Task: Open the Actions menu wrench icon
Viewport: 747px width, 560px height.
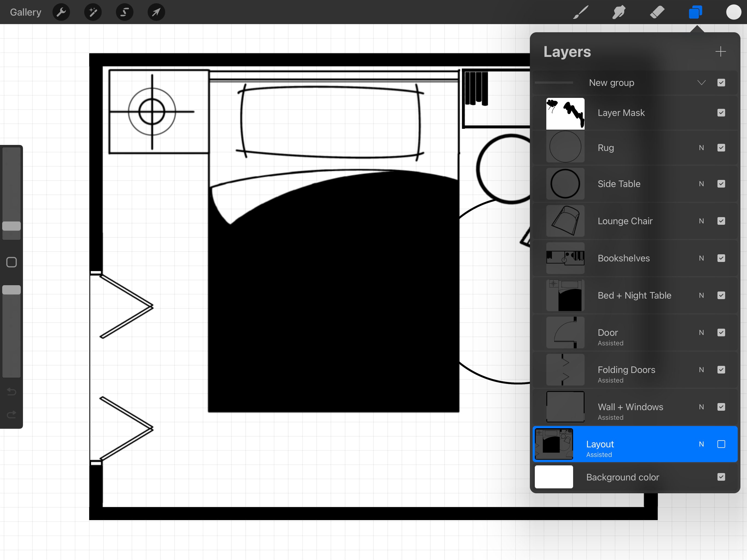Action: 61,12
